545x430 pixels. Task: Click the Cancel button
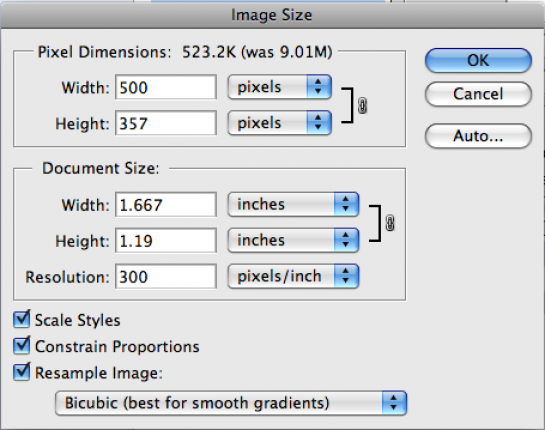point(478,94)
